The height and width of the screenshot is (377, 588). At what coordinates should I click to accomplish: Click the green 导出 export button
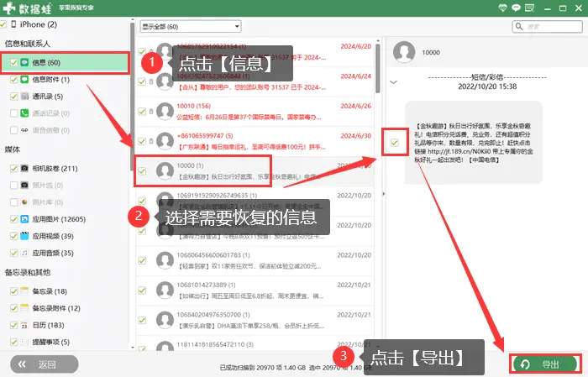[x=545, y=364]
